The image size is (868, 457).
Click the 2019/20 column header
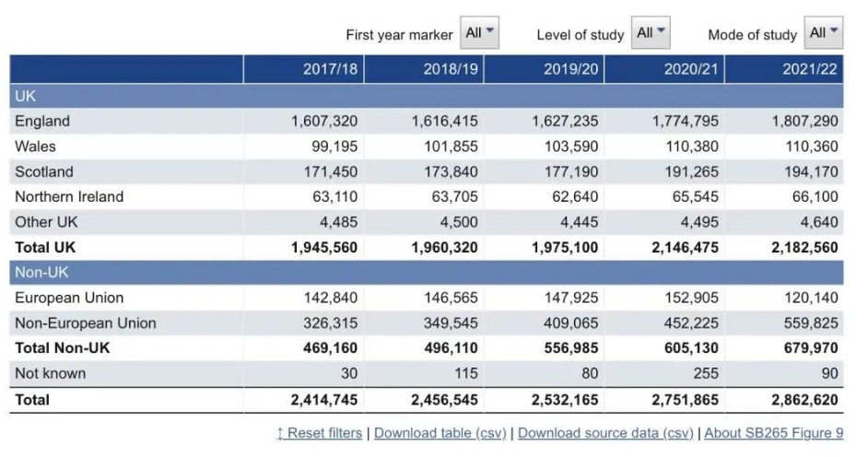(570, 70)
